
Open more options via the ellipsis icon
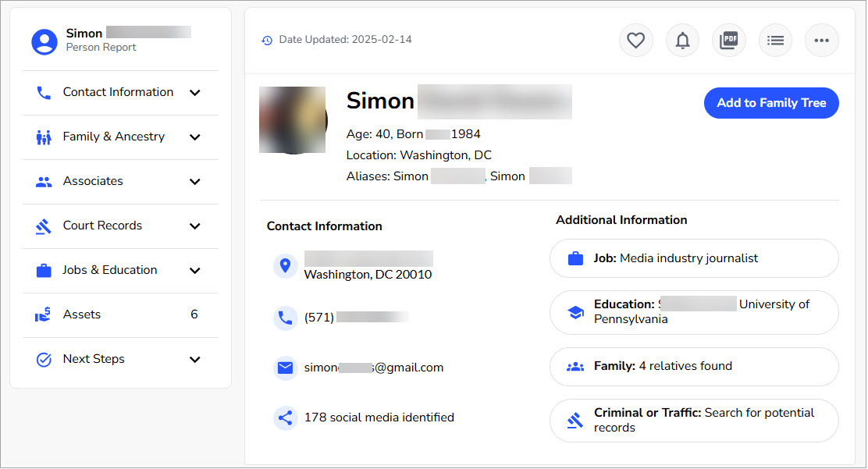(x=821, y=40)
